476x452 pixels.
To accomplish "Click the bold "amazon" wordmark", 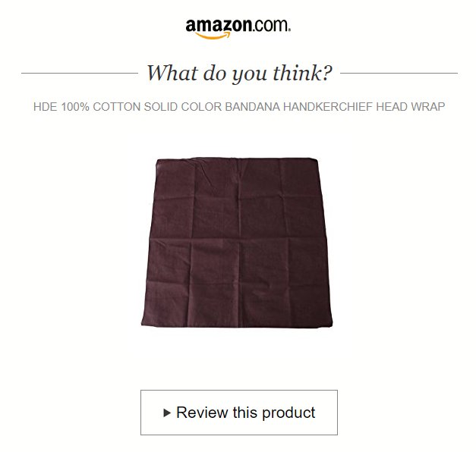I will point(219,26).
